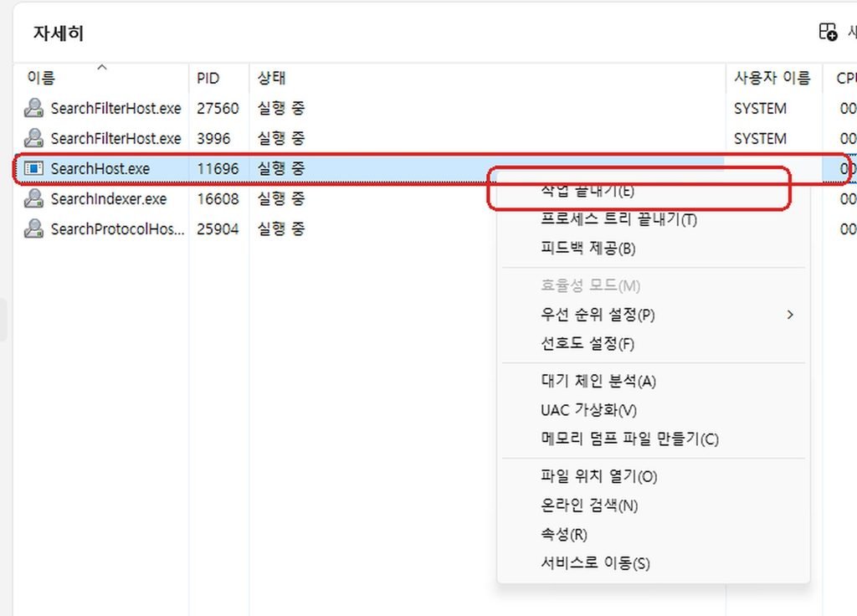
Task: Click icon of SearchFilterHost.exe PID 3996
Action: pyautogui.click(x=33, y=138)
